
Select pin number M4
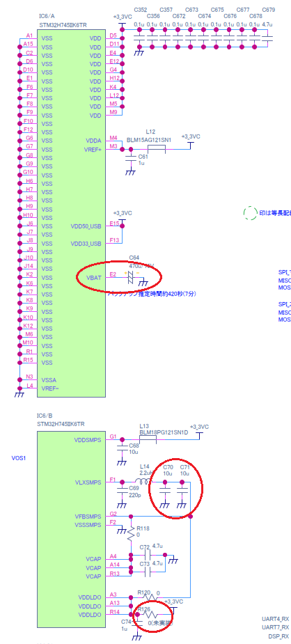click(x=113, y=138)
